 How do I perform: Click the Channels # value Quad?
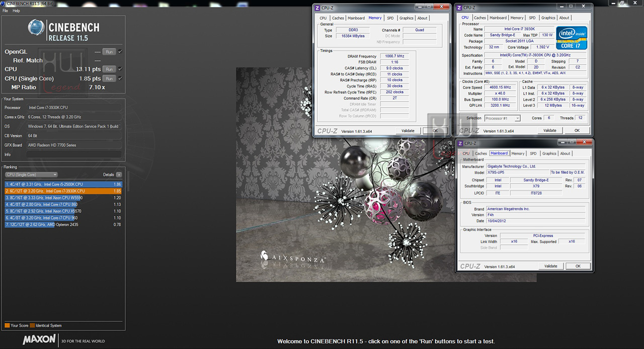[x=420, y=30]
